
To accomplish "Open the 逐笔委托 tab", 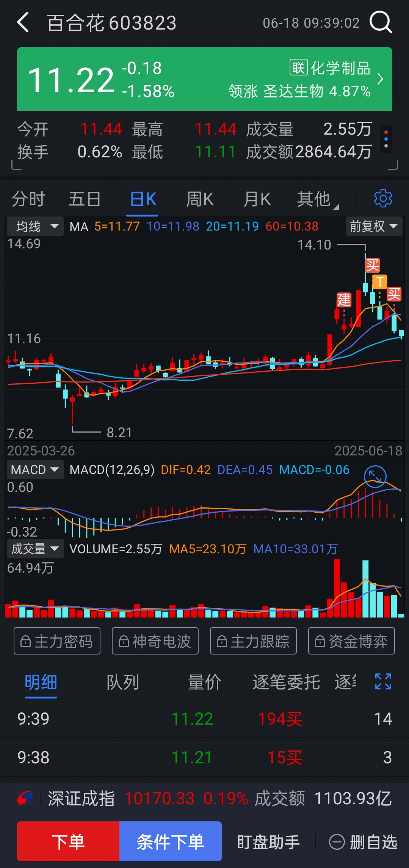I will coord(287,682).
